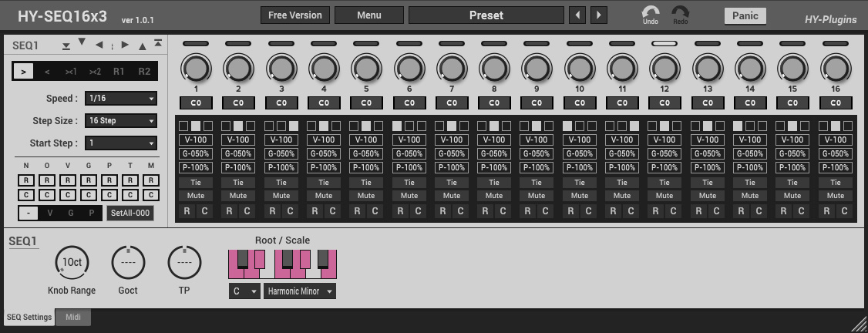Select random mode R2
868x333 pixels.
click(144, 72)
